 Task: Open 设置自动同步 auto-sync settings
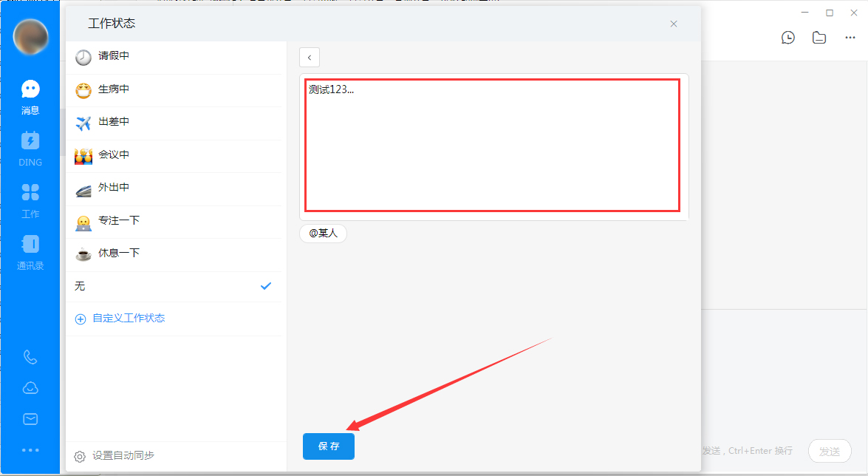[118, 455]
